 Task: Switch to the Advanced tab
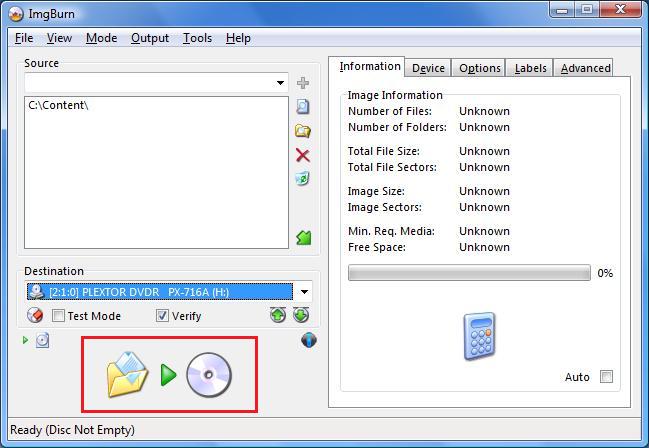click(x=585, y=68)
